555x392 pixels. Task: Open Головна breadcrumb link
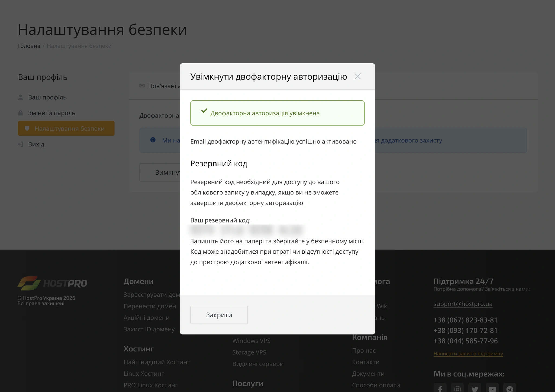28,46
